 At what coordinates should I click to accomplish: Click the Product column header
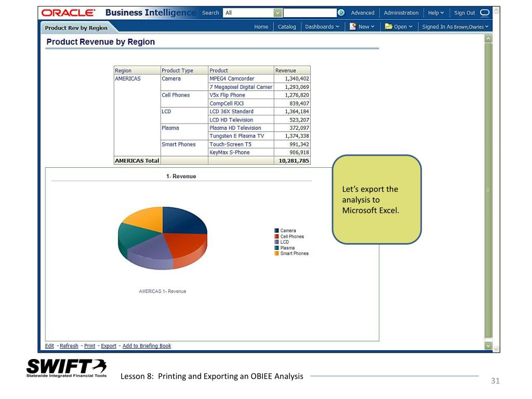(x=241, y=70)
